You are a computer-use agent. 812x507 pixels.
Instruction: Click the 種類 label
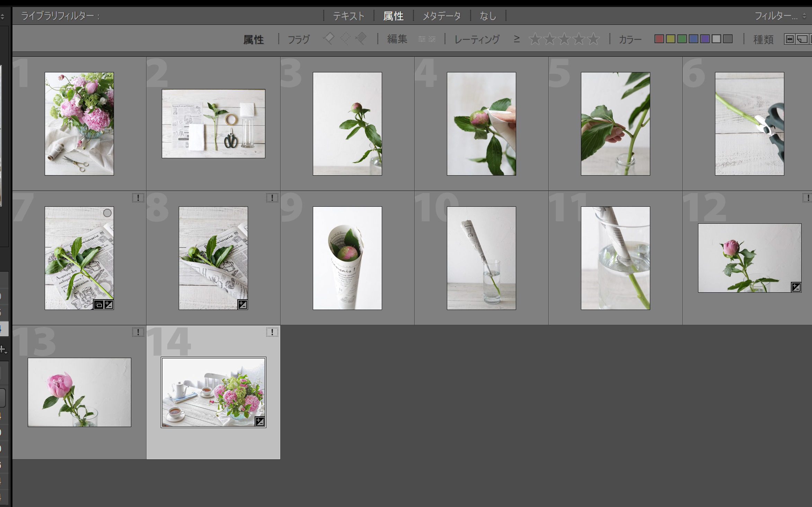764,39
